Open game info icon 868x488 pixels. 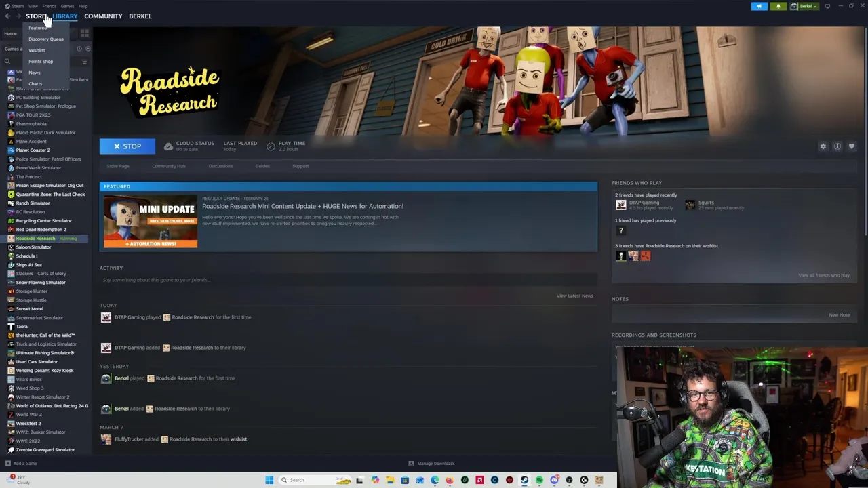[837, 146]
